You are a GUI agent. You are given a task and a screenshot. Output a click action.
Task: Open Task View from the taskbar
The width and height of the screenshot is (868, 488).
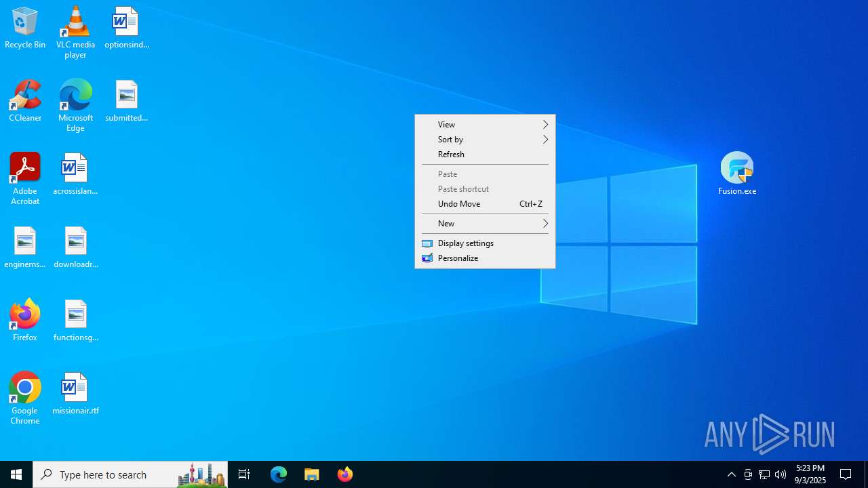(244, 474)
